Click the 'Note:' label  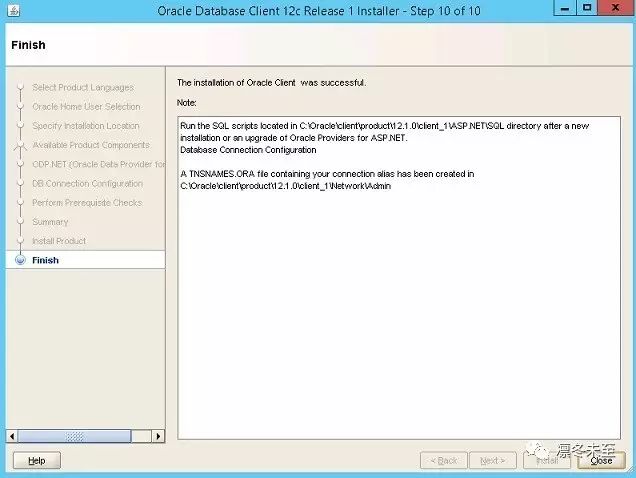186,103
